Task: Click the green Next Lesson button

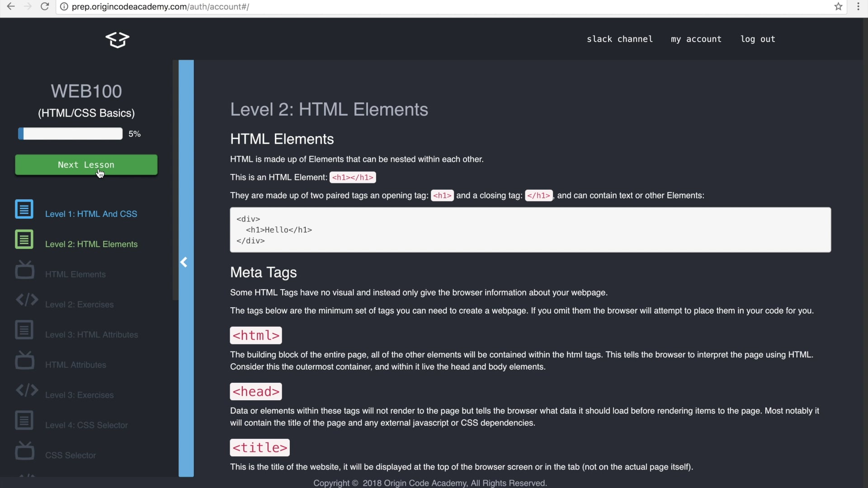Action: click(x=86, y=165)
